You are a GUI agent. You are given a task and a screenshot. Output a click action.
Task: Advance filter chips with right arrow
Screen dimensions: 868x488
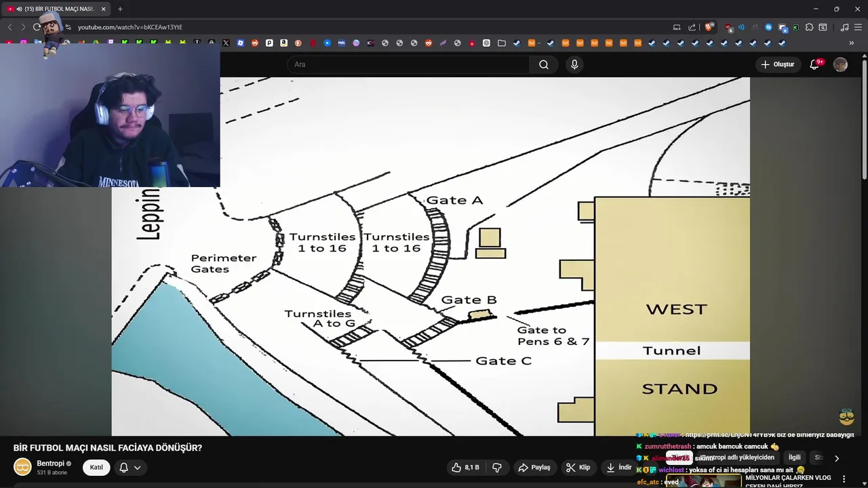coord(836,458)
